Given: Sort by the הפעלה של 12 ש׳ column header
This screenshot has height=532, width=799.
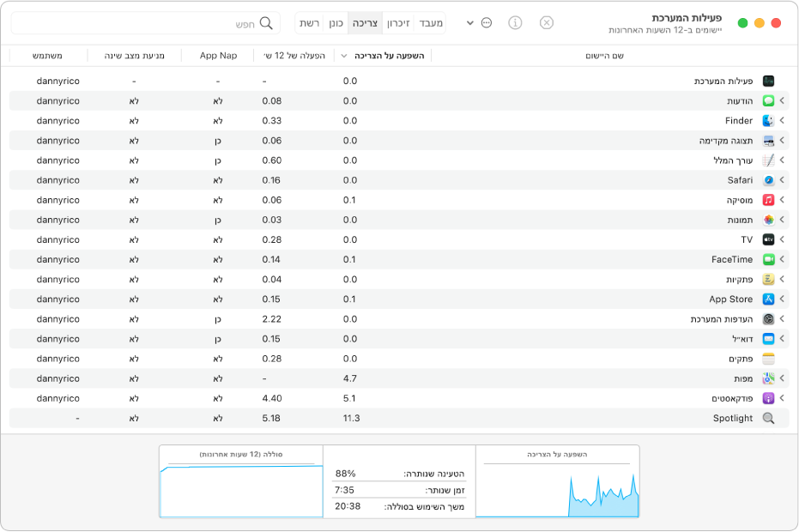Looking at the screenshot, I should (294, 56).
